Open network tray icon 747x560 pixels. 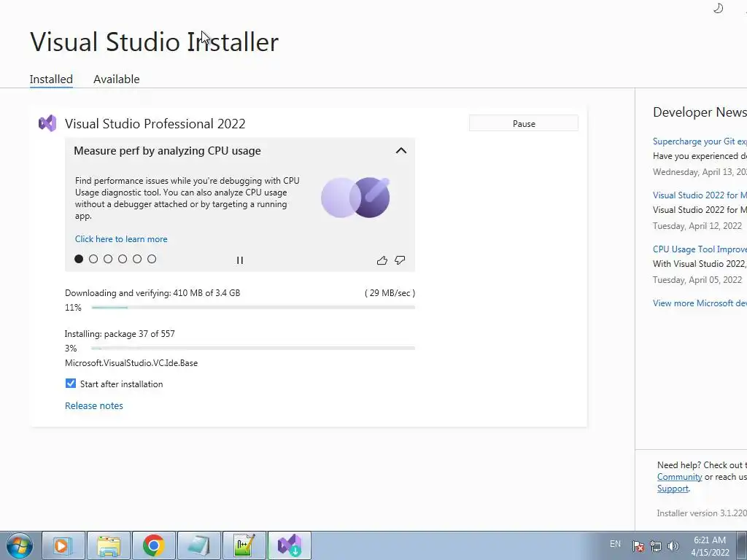tap(656, 546)
